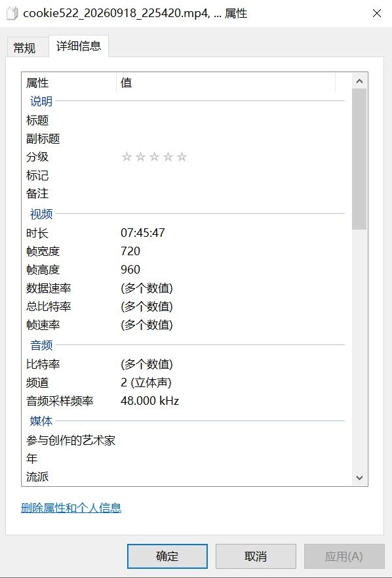Select the 频道 value 2 (立体声)

tap(146, 382)
